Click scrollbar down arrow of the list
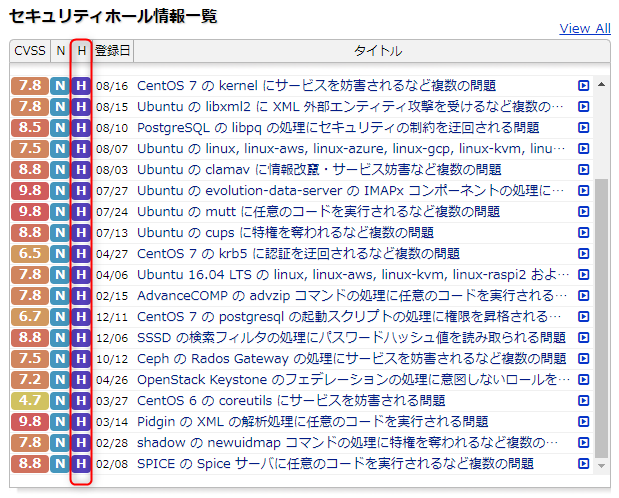The image size is (619, 498). point(601,466)
